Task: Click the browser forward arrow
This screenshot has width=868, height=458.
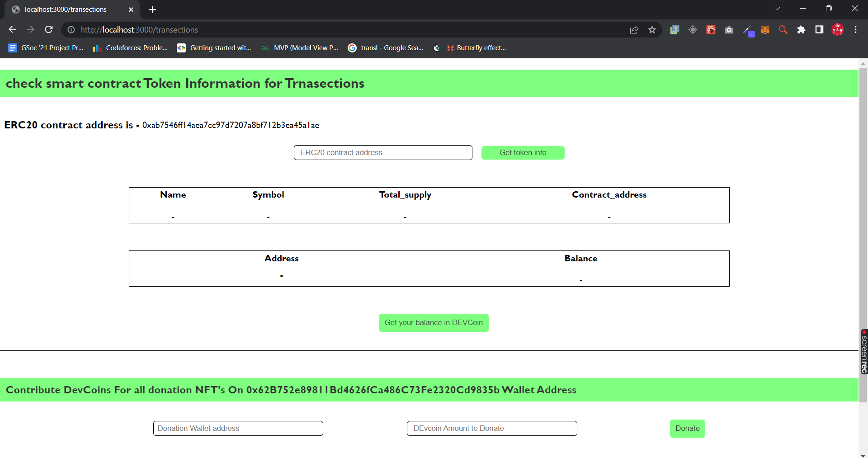Action: tap(30, 29)
